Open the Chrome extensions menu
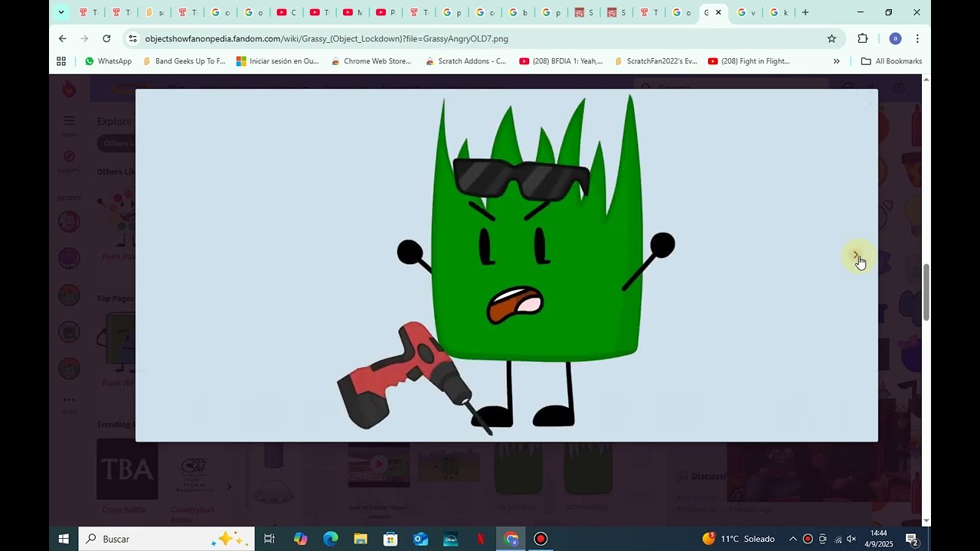 tap(863, 38)
